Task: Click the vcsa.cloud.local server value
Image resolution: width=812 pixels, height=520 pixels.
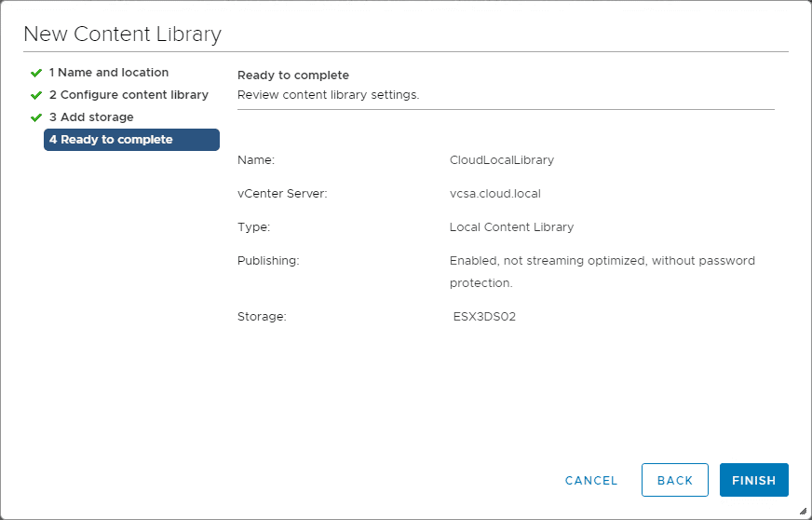Action: tap(494, 194)
